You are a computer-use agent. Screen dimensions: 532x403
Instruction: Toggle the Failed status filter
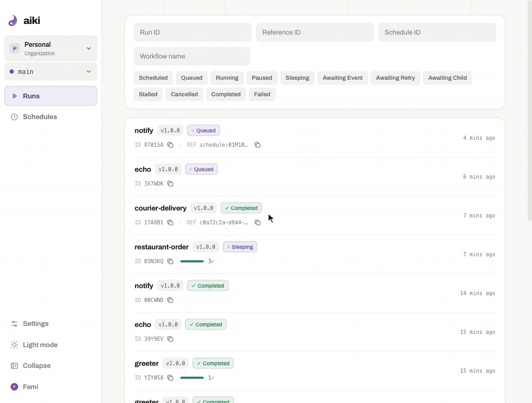(x=262, y=95)
